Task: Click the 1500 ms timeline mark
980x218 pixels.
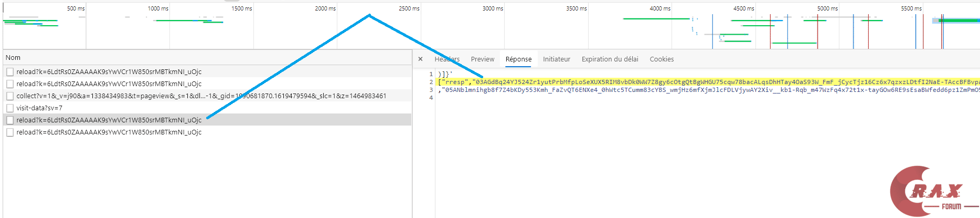Action: [242, 8]
